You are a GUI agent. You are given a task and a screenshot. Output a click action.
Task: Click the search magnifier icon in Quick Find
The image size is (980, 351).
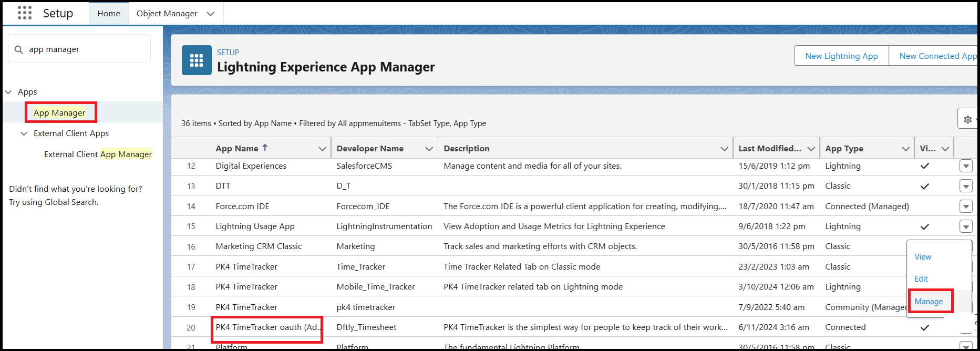click(19, 49)
